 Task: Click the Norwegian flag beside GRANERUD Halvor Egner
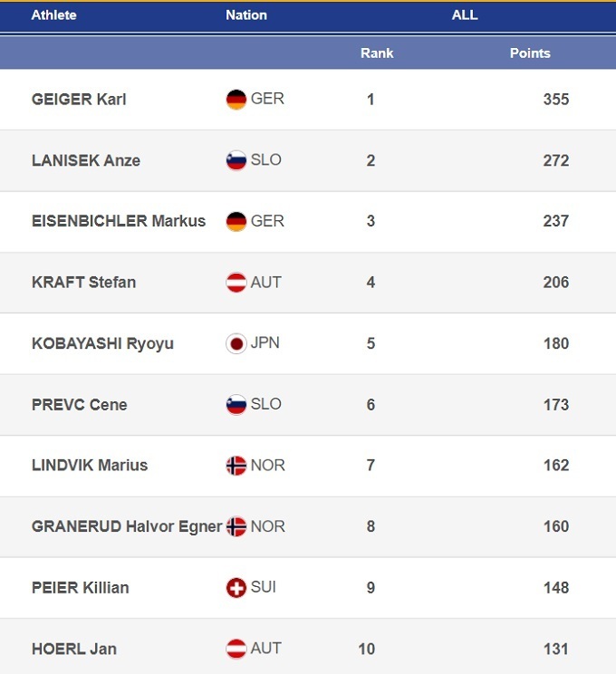[x=236, y=526]
